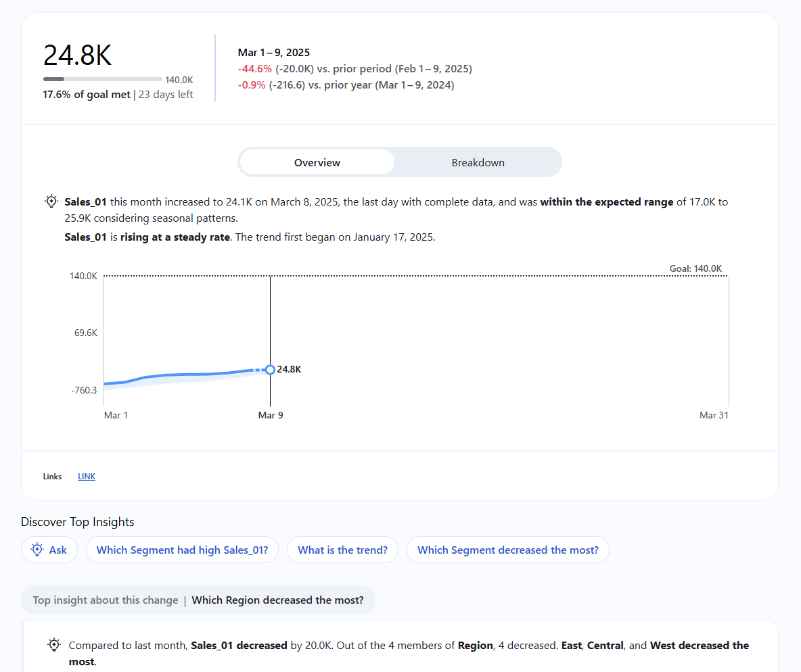Click the '140.0K' label beside progress bar

[x=179, y=80]
